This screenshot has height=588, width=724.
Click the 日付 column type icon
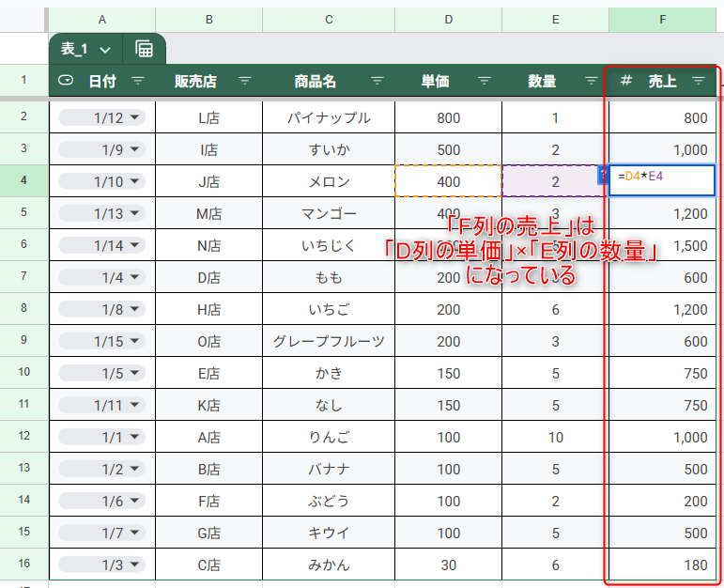66,82
